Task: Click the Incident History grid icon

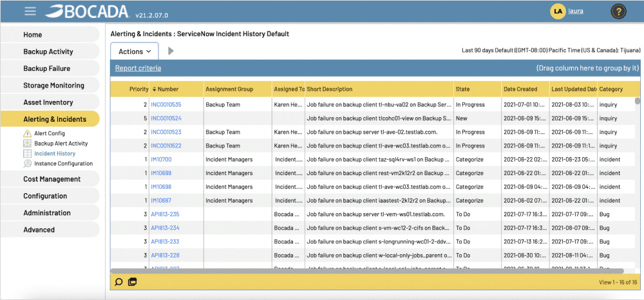Action: click(27, 153)
